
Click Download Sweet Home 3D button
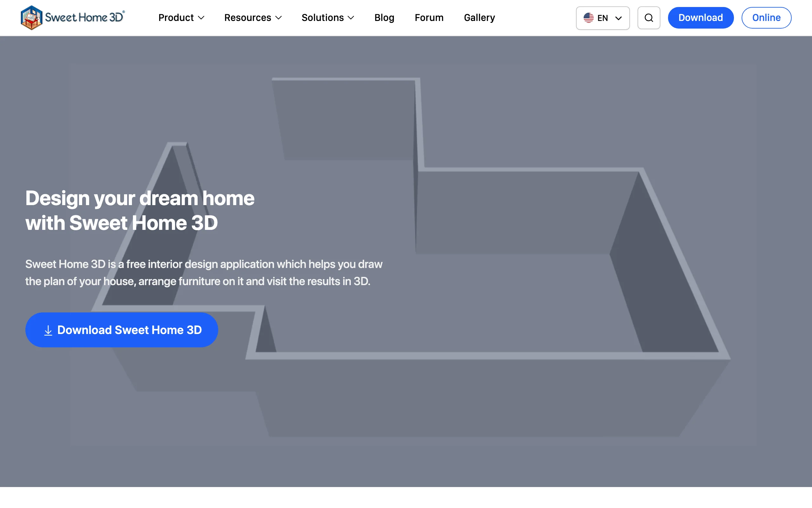click(122, 330)
